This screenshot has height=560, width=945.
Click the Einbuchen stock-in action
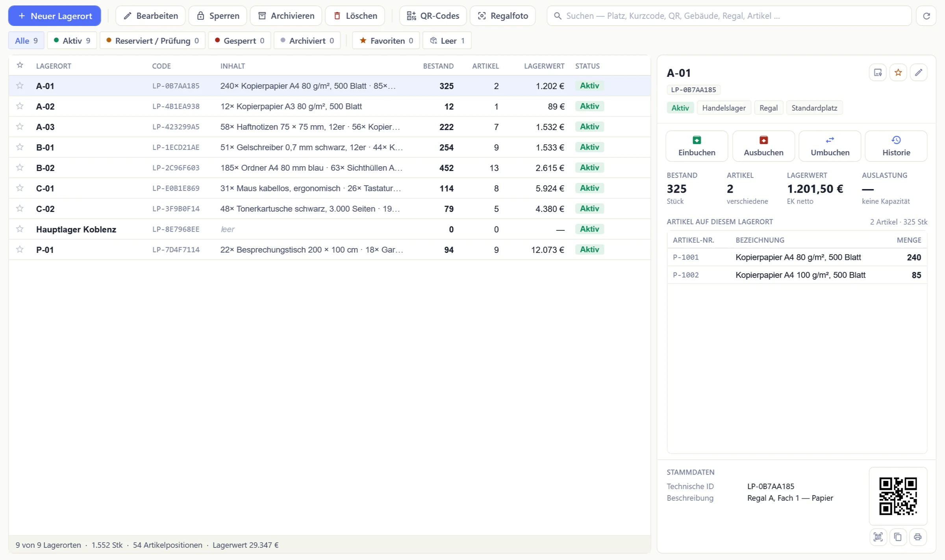click(697, 146)
